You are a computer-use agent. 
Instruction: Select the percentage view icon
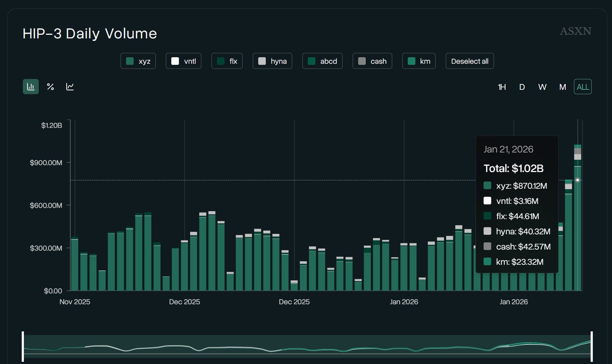[x=50, y=87]
